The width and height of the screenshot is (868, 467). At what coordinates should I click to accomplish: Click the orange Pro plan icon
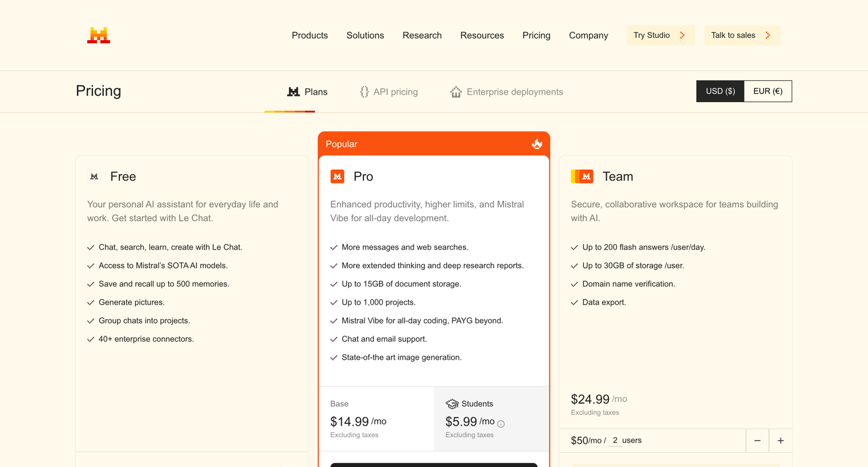(338, 177)
